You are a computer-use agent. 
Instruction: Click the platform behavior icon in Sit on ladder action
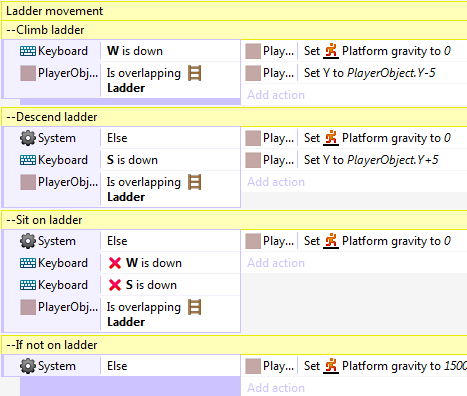point(331,241)
